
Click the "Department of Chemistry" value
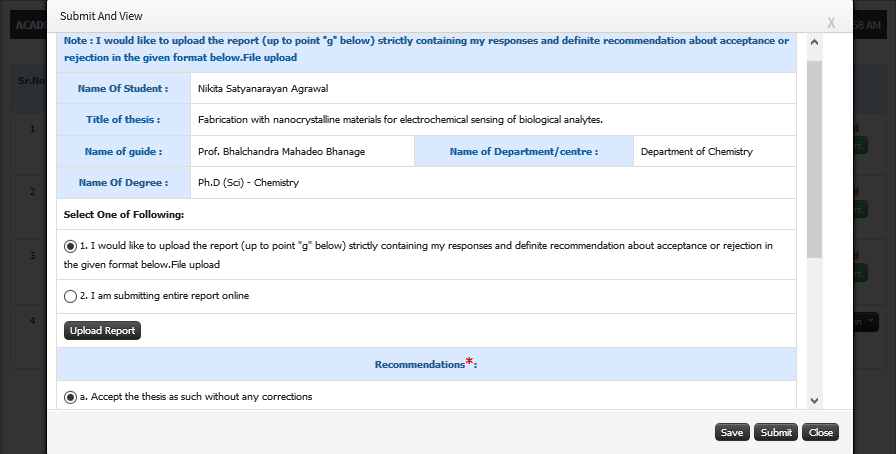coord(697,152)
